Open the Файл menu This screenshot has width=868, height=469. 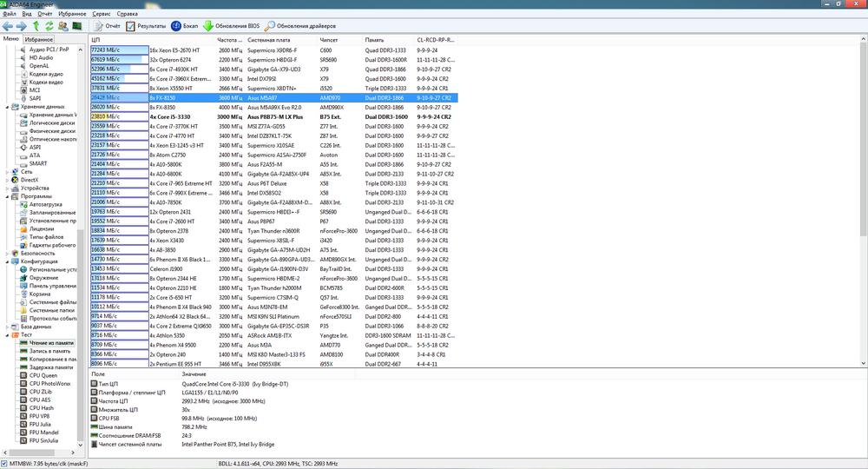tap(10, 13)
